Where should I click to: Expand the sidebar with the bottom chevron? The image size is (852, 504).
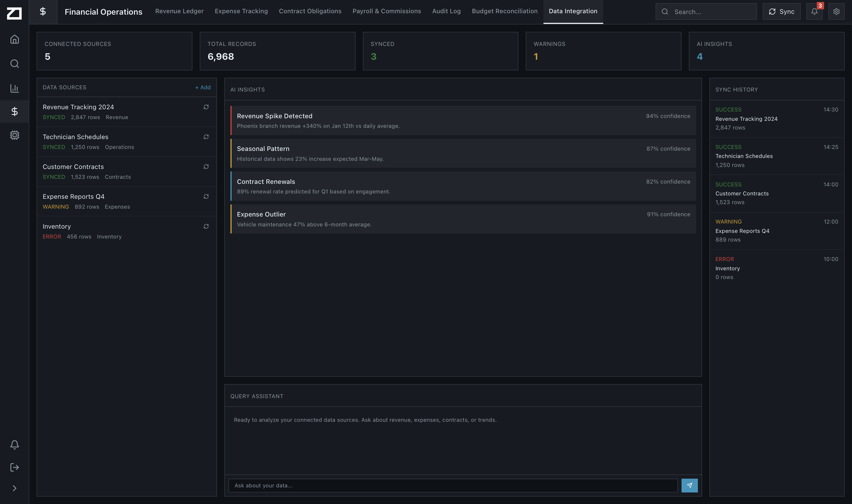[15, 488]
